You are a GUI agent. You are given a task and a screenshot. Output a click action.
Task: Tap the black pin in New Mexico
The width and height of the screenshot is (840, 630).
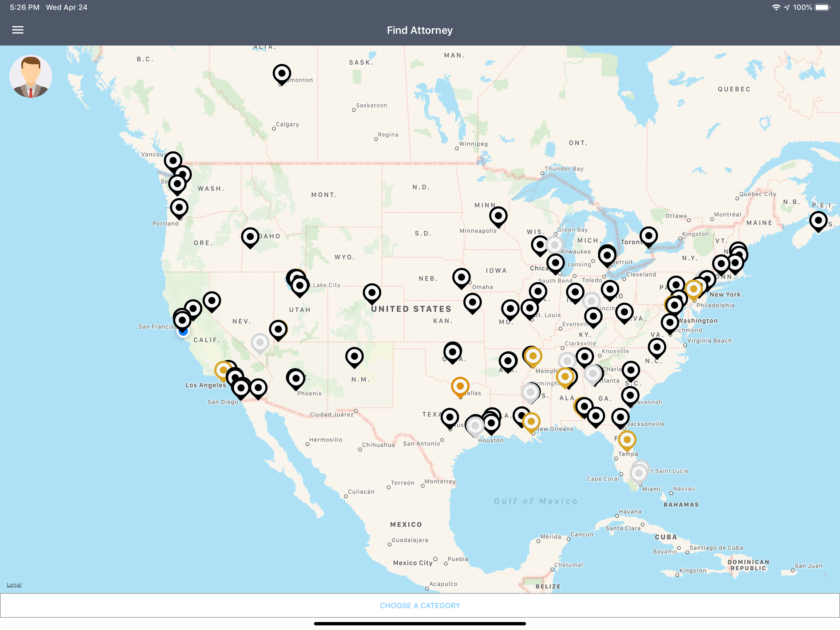tap(354, 357)
